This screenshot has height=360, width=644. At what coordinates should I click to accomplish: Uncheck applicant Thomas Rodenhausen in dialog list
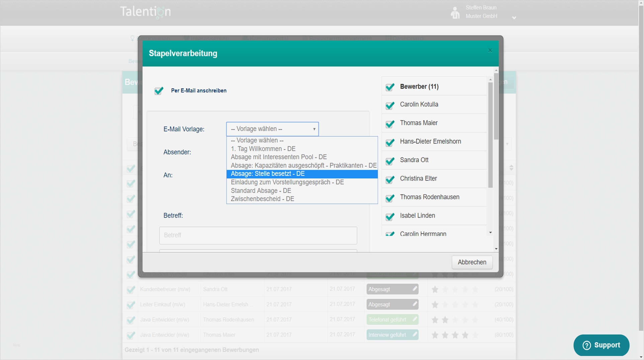(390, 198)
